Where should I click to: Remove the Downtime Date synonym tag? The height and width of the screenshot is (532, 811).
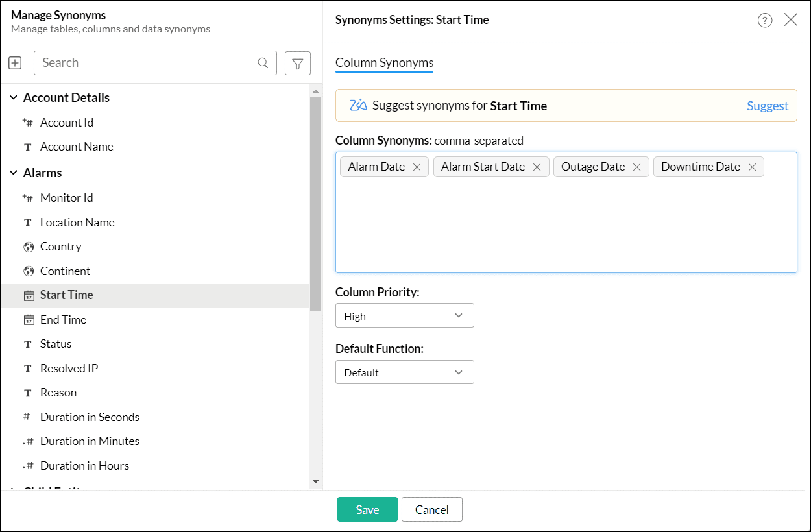753,167
